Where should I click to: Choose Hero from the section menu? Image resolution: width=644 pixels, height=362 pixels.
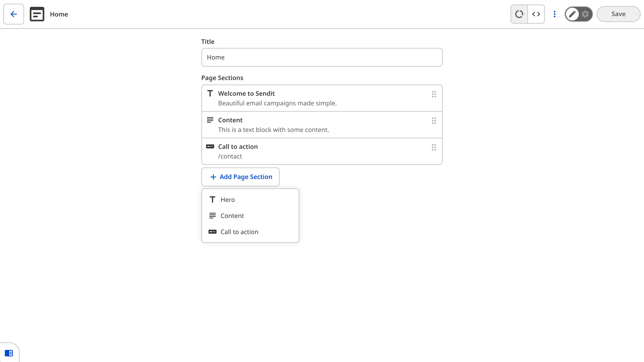point(250,200)
